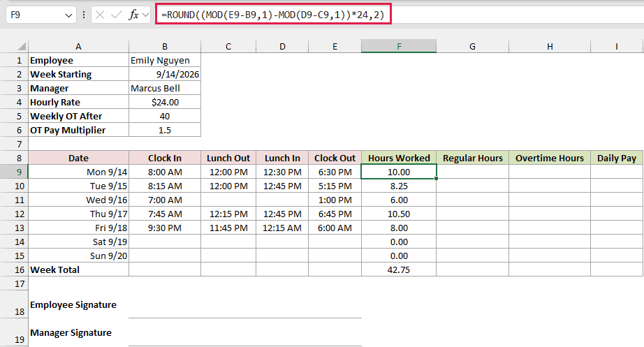The width and height of the screenshot is (644, 347).
Task: Select column B header
Action: point(165,46)
